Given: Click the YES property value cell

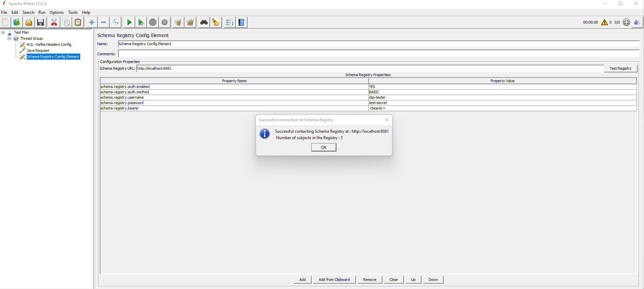Looking at the screenshot, I should [502, 87].
